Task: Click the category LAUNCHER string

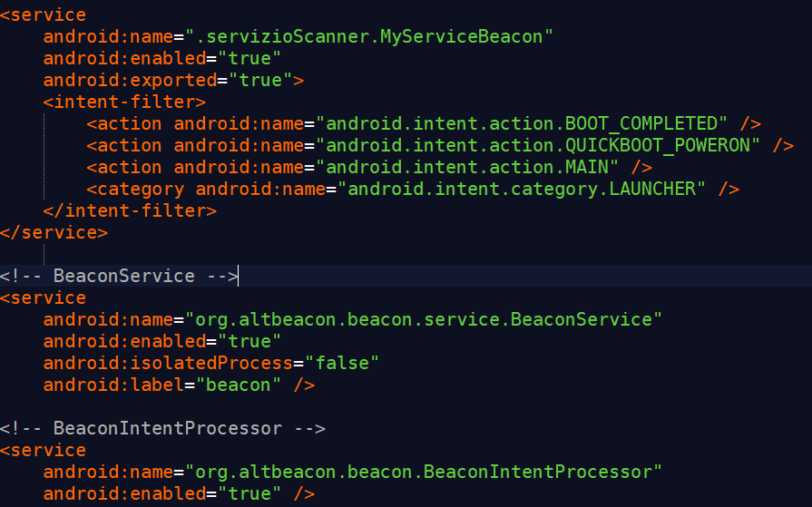Action: click(x=521, y=189)
